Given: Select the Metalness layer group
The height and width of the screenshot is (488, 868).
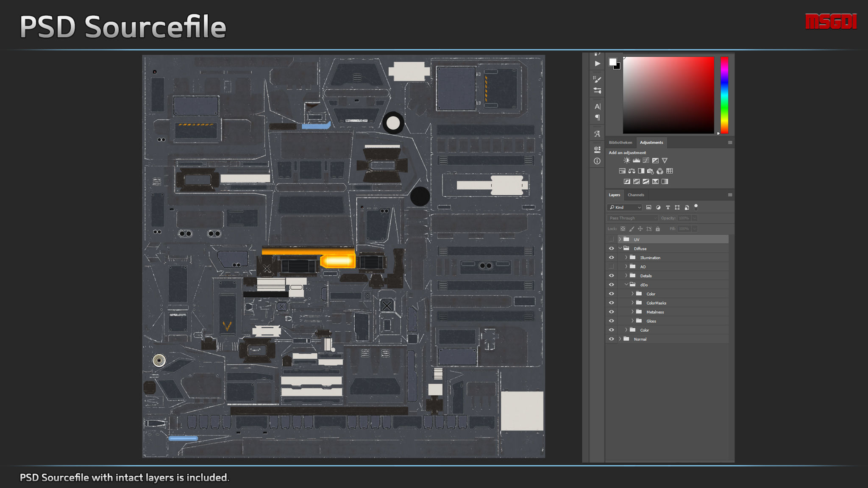Looking at the screenshot, I should [655, 312].
